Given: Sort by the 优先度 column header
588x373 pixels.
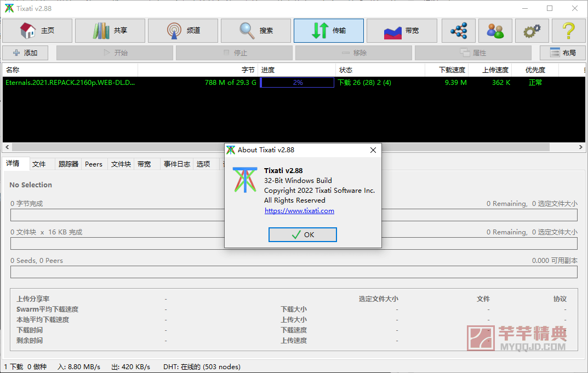Looking at the screenshot, I should tap(535, 70).
